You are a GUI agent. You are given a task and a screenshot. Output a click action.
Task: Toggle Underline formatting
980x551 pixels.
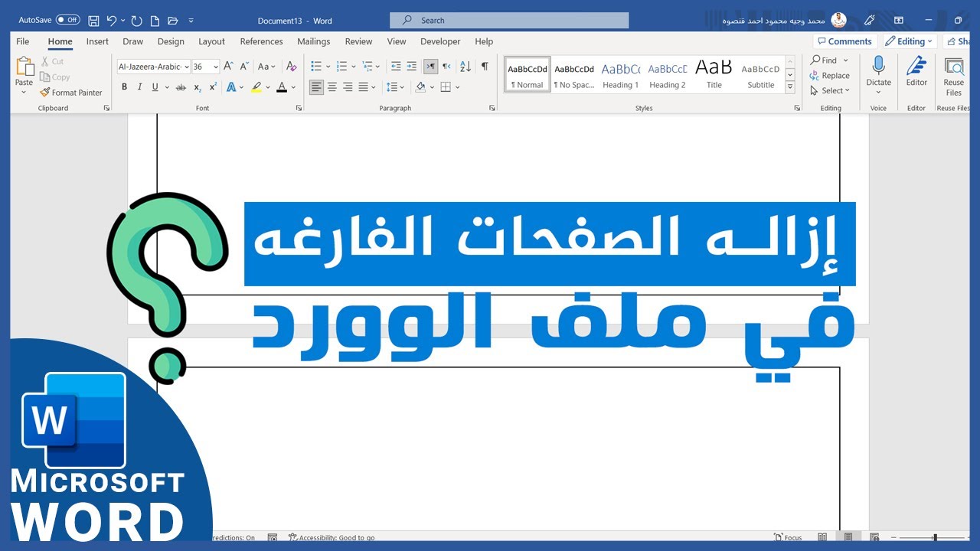(x=155, y=87)
